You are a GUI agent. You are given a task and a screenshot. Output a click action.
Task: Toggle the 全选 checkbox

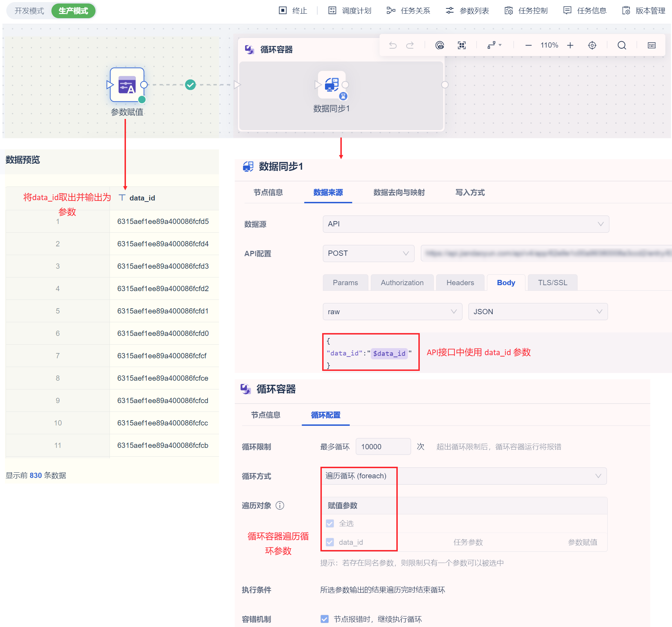point(330,523)
